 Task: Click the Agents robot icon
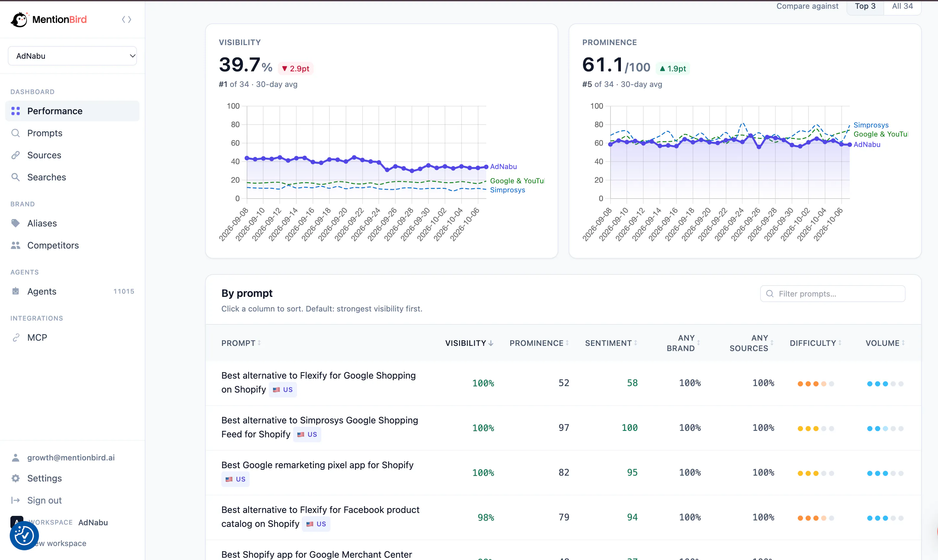pos(16,291)
